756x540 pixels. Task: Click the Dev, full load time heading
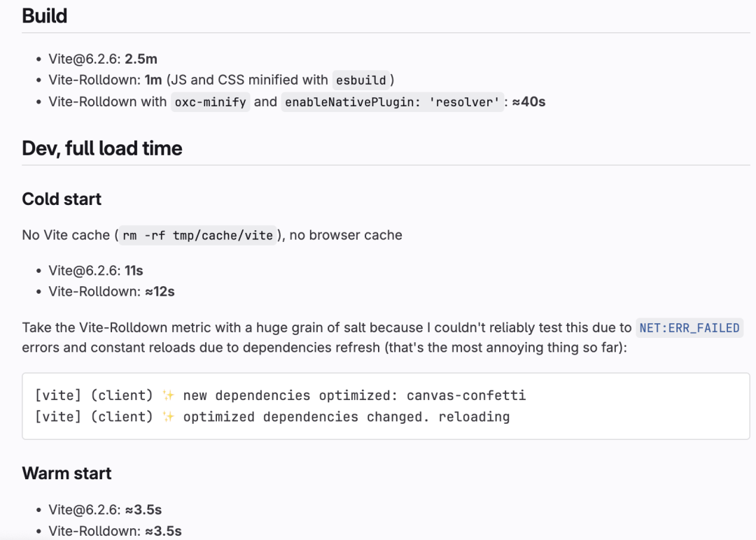click(102, 148)
